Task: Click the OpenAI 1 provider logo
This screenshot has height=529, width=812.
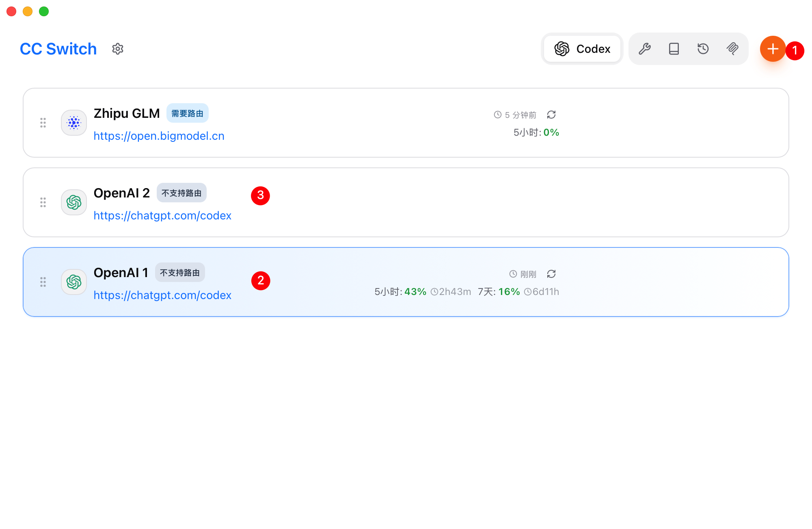Action: (74, 282)
